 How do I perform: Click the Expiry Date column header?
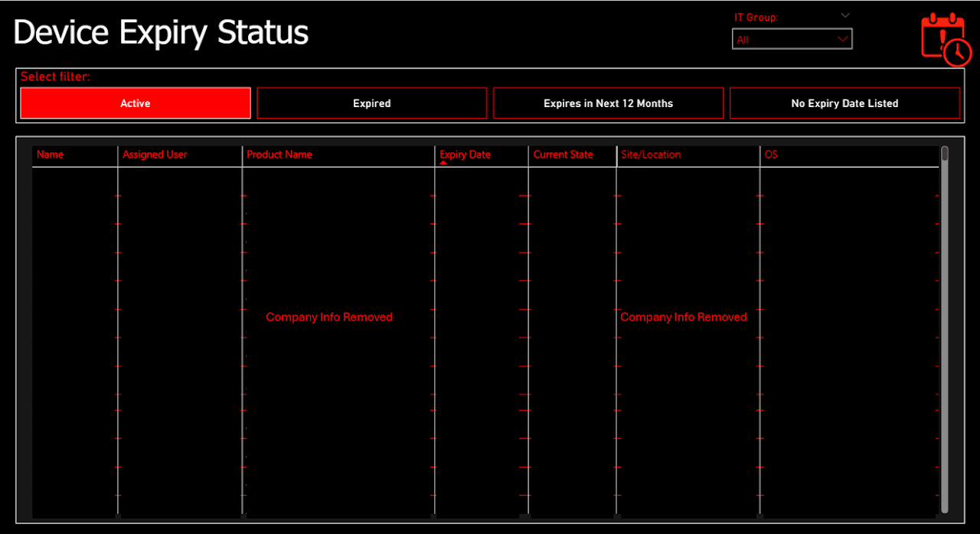[465, 154]
